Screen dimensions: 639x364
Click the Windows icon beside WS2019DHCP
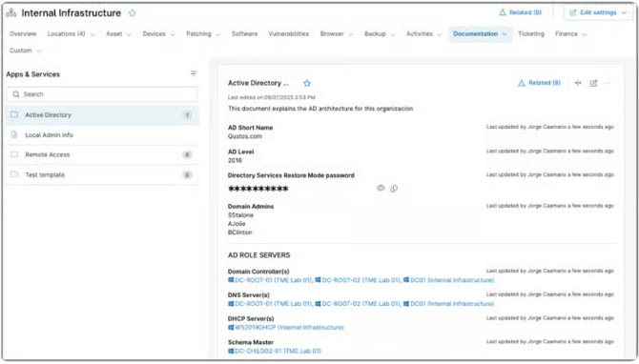[231, 328]
